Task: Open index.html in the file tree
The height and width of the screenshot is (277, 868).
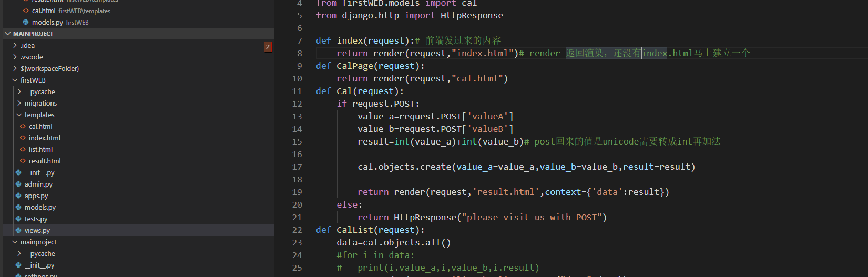Action: coord(138,138)
